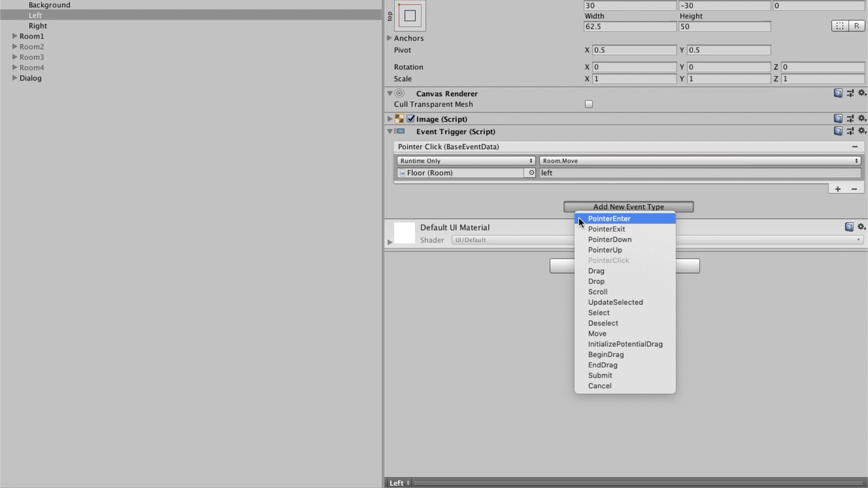Click the Width input field
Viewport: 868px width, 488px height.
[629, 26]
